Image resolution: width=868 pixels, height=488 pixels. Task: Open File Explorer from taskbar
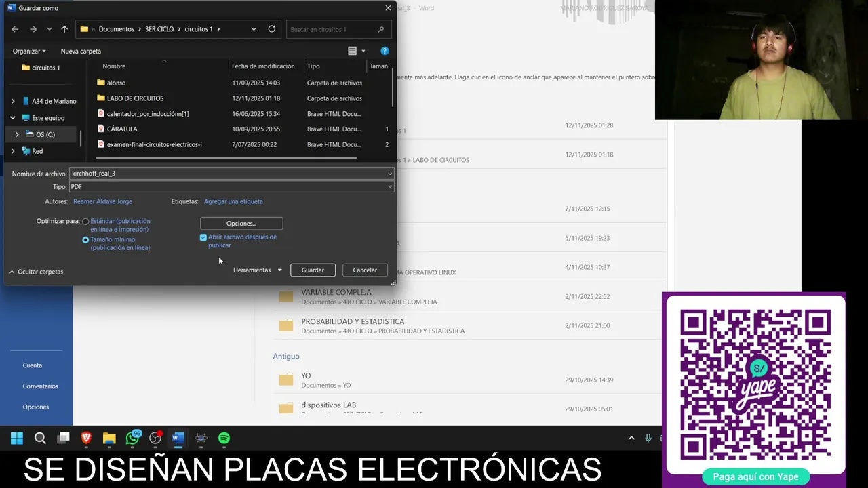(109, 438)
